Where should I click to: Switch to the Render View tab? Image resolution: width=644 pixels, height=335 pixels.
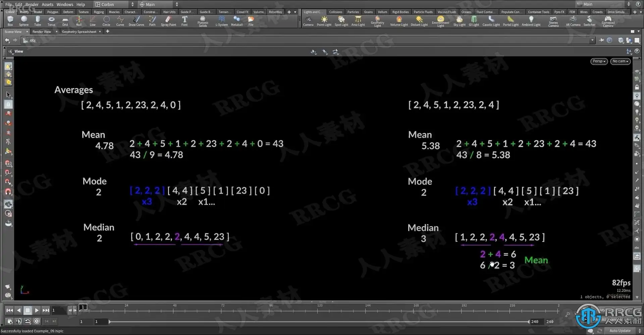tap(42, 32)
